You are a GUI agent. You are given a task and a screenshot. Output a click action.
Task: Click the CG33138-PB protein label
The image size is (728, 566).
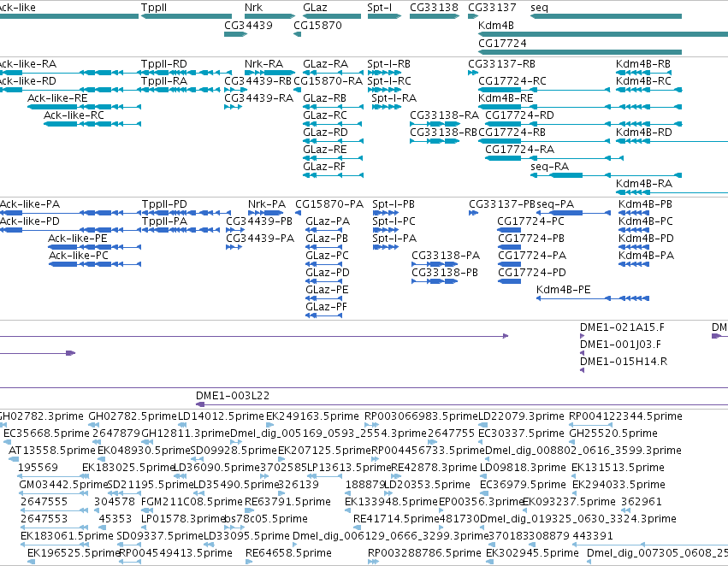point(445,273)
